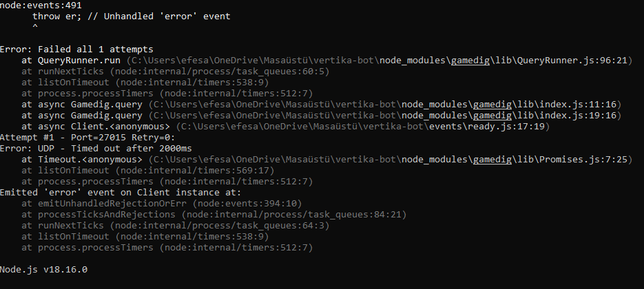Click "Emitted 'error' event on Client instance at:"
This screenshot has width=644, height=289.
tap(121, 192)
